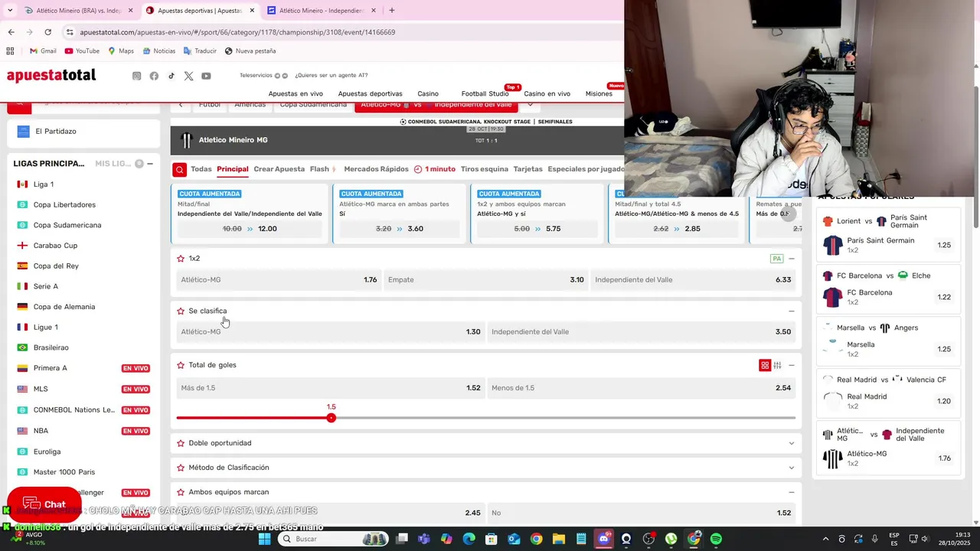The width and height of the screenshot is (980, 551).
Task: Open the Google apps grid in bookmarks bar
Action: [x=10, y=51]
